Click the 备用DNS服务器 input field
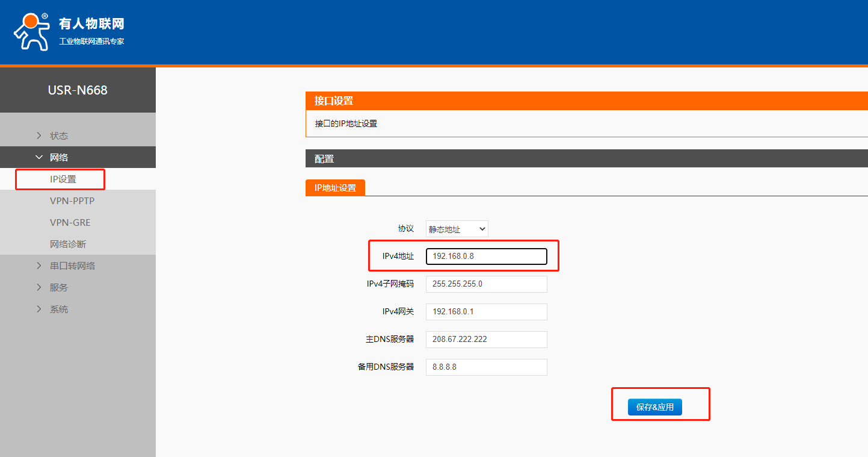868x457 pixels. click(x=486, y=367)
